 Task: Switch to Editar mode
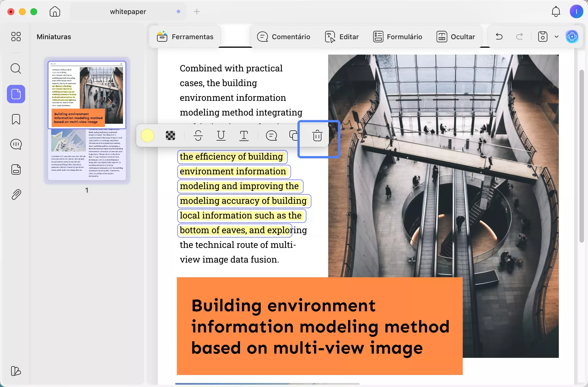coord(342,37)
